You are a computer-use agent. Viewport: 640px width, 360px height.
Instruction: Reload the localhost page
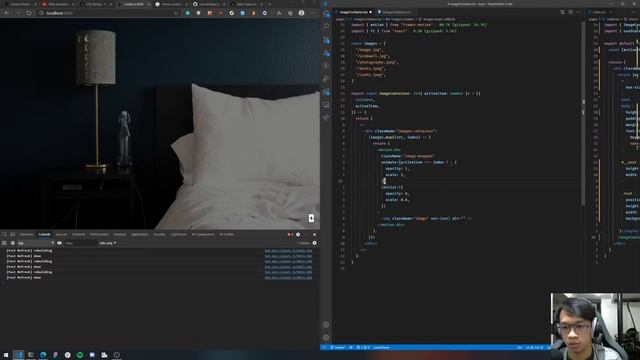(x=29, y=13)
